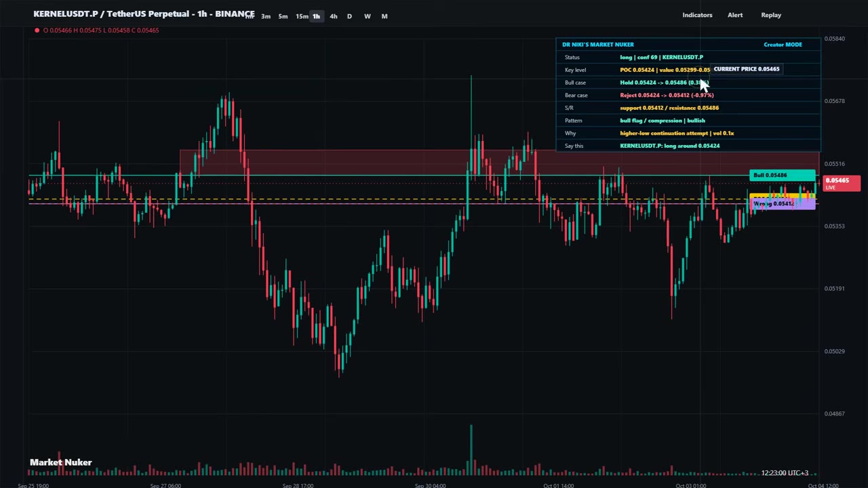Click the Sep 30 04:00 time axis label

[430, 485]
